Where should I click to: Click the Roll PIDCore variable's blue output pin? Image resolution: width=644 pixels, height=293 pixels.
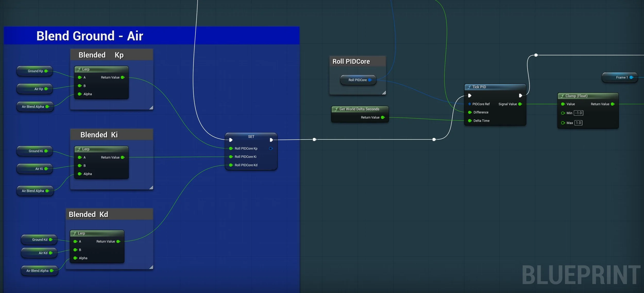(x=370, y=80)
